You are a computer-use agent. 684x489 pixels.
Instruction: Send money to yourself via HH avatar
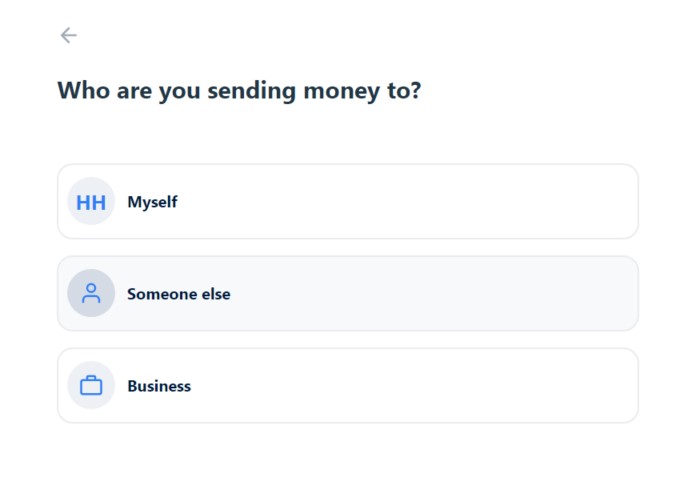click(x=91, y=201)
